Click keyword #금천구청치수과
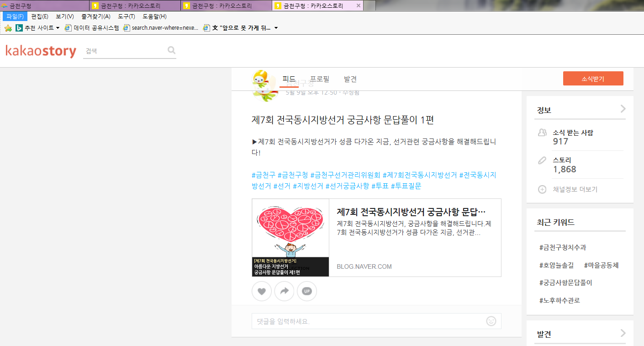 click(563, 247)
